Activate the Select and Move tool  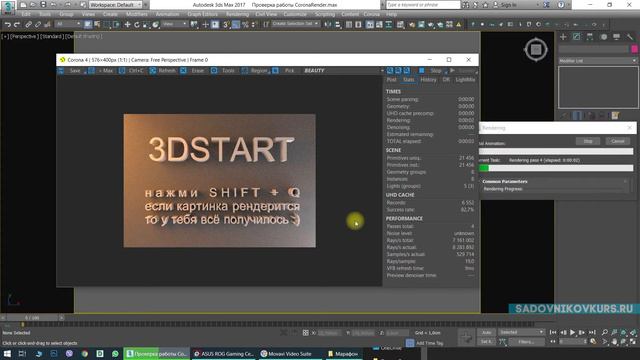127,24
